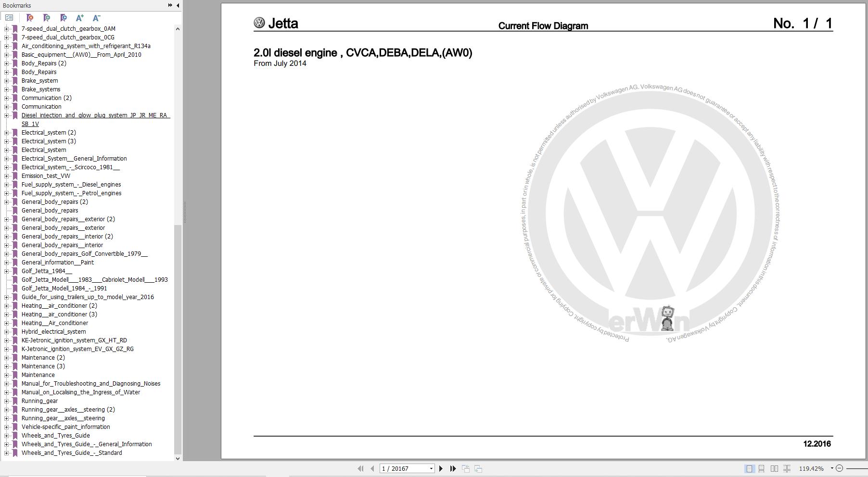Open Golf_Jetta_Modell_1984_-_1991 bookmark
868x477 pixels.
tap(64, 289)
